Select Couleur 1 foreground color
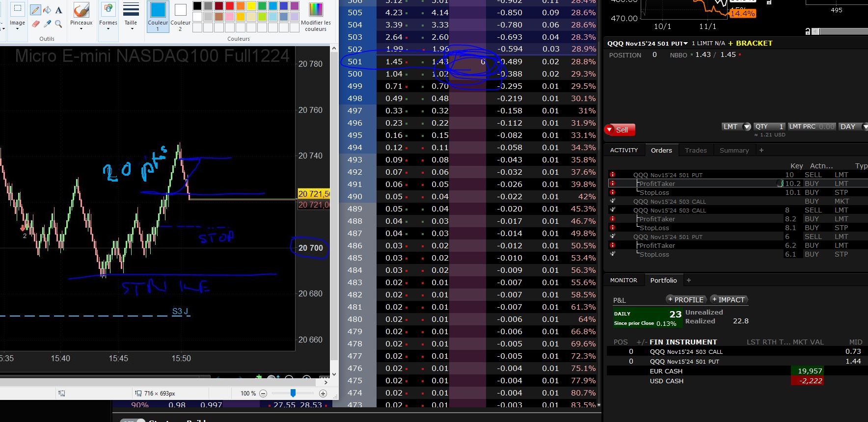The width and height of the screenshot is (868, 422). tap(158, 17)
